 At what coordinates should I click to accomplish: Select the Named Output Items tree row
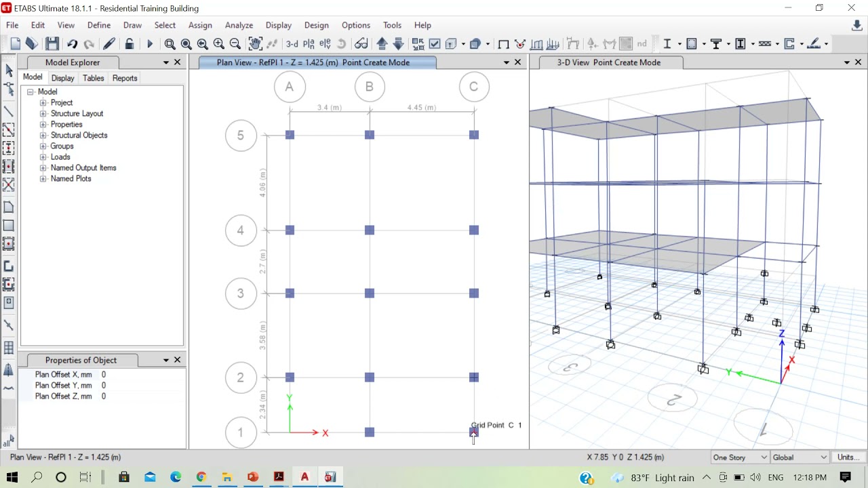tap(83, 167)
